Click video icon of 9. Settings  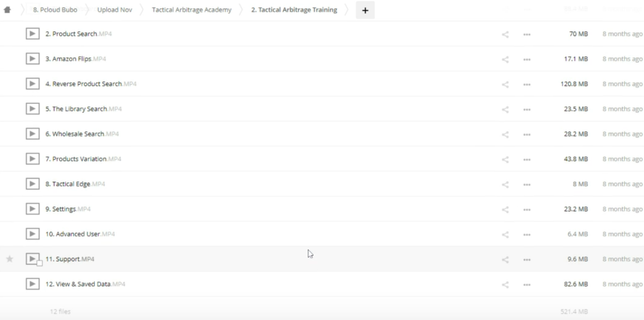(32, 209)
